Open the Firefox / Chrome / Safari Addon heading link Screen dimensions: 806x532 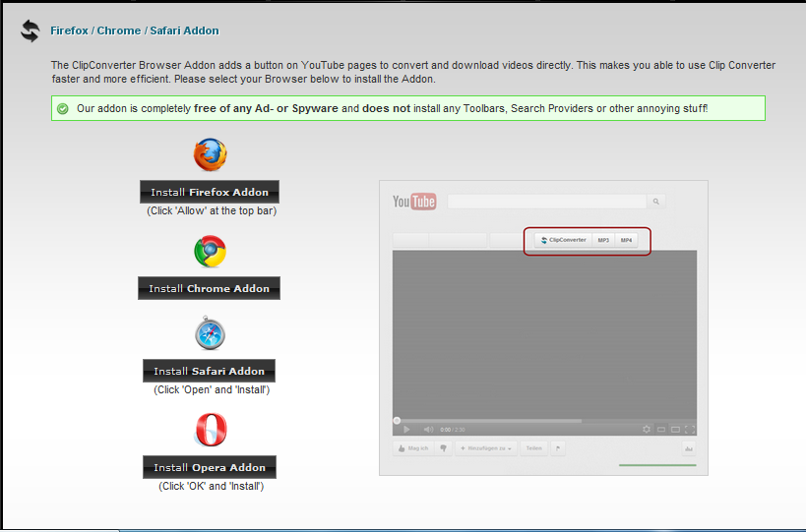[x=135, y=30]
